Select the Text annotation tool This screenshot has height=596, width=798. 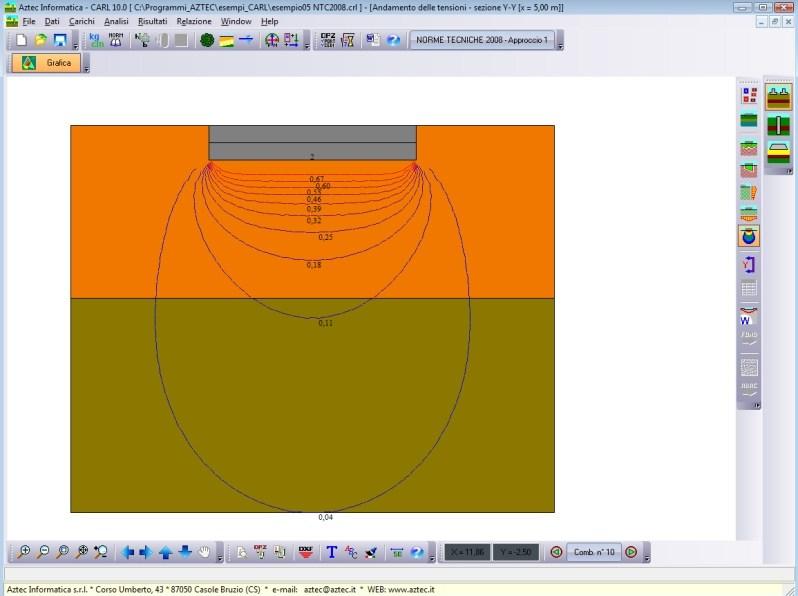click(x=332, y=552)
